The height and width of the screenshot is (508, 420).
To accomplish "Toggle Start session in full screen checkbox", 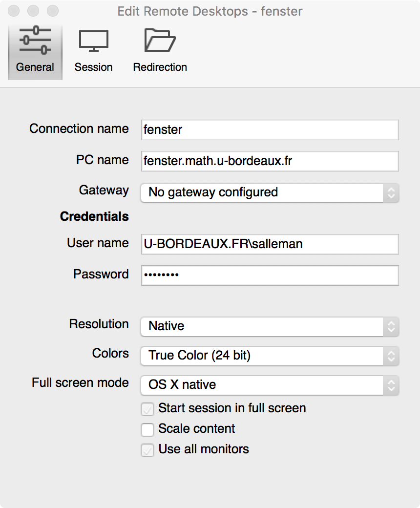I will click(x=147, y=409).
